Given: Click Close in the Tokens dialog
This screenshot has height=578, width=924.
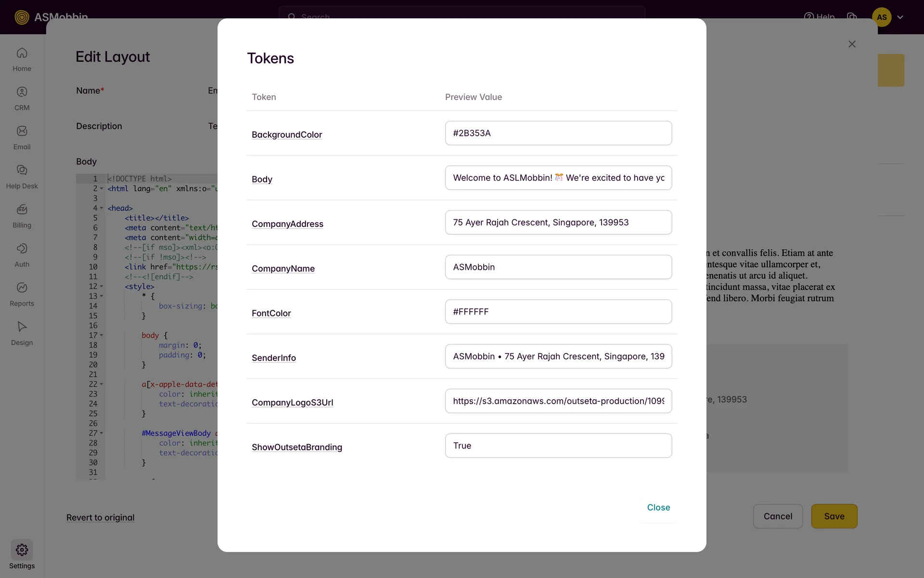Looking at the screenshot, I should (x=658, y=507).
